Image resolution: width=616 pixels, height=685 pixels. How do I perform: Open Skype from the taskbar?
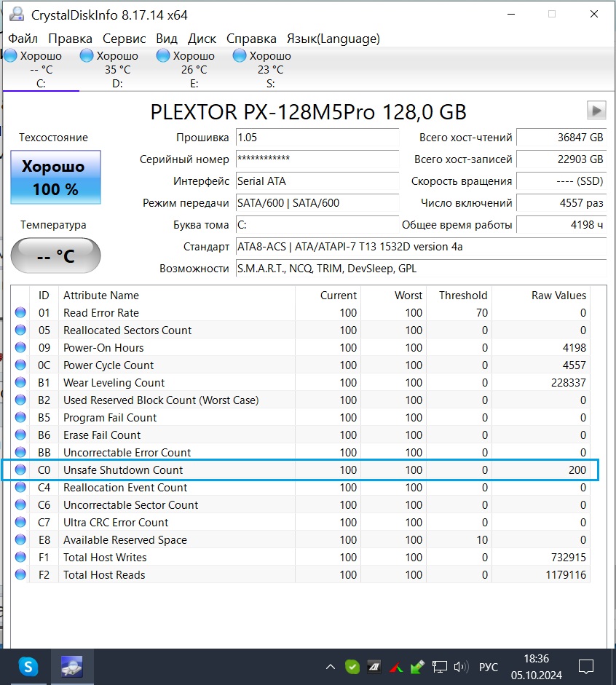[28, 667]
